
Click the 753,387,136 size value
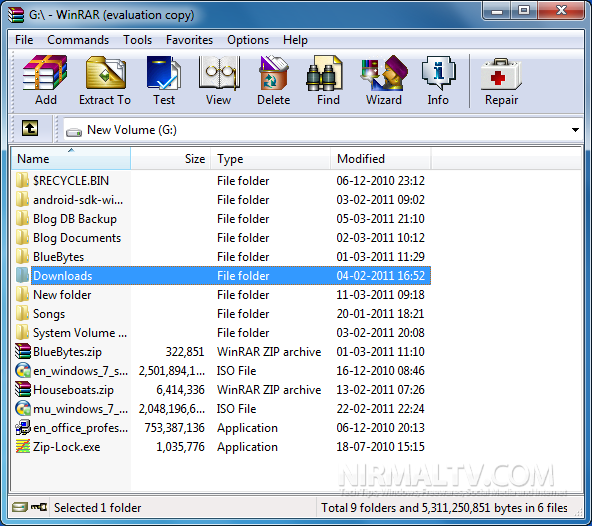174,427
